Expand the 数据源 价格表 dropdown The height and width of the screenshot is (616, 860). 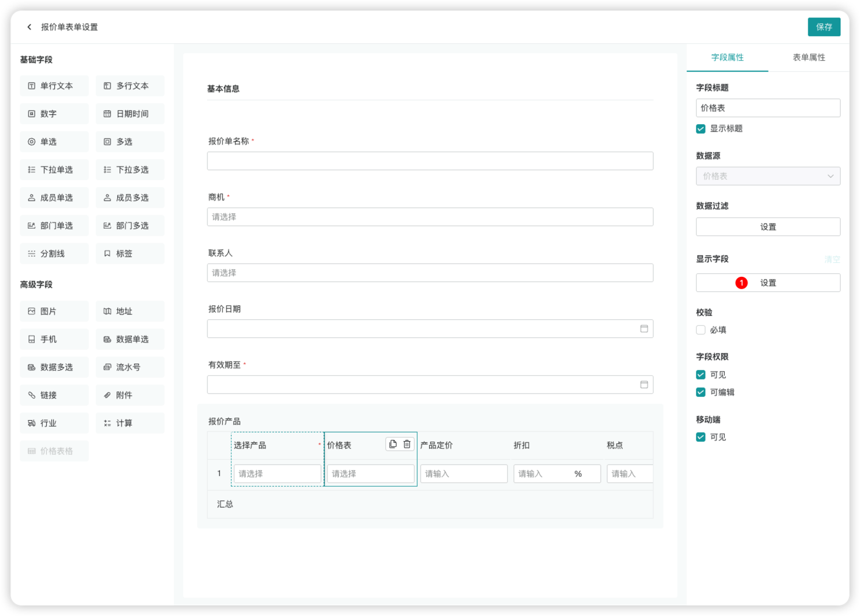coord(768,176)
